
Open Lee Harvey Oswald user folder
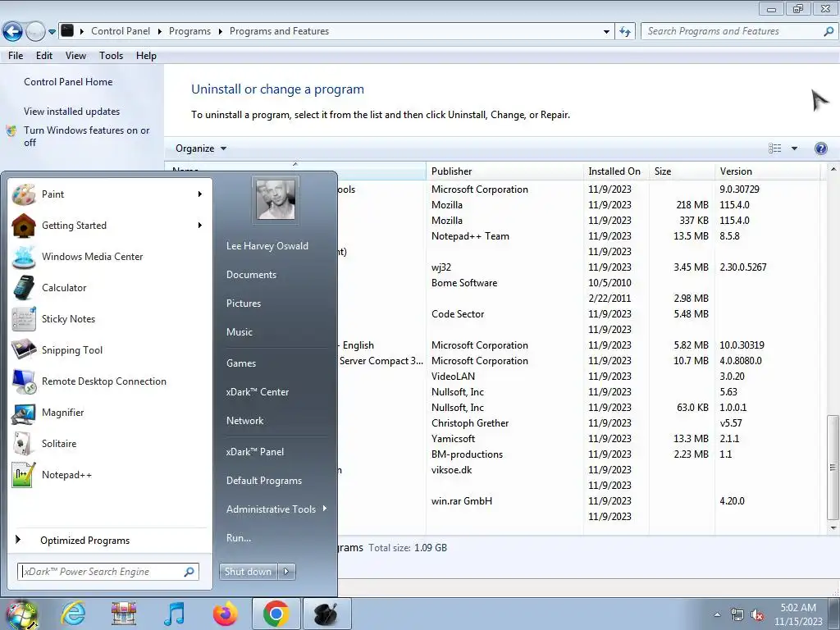pos(267,246)
